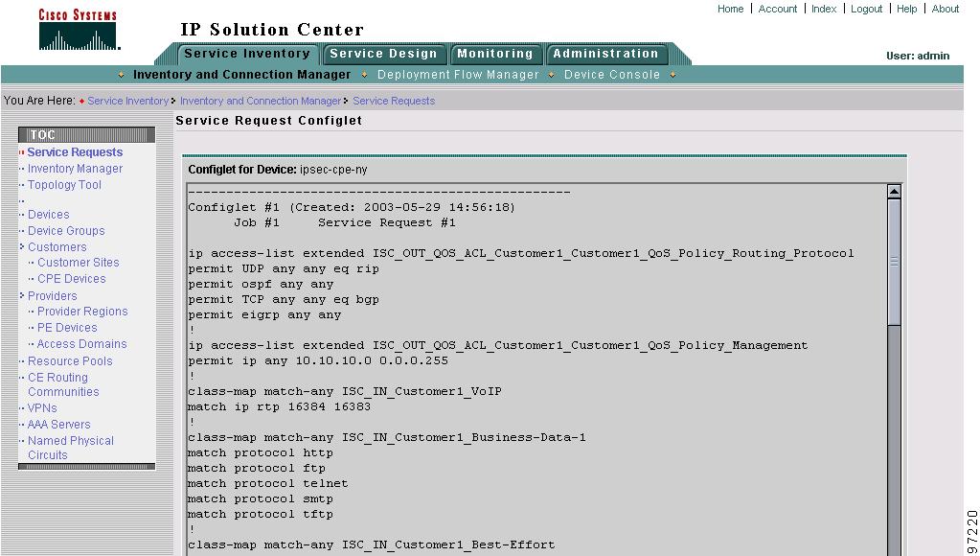This screenshot has height=556, width=980.
Task: Open VPNs in the TOC
Action: click(x=42, y=407)
